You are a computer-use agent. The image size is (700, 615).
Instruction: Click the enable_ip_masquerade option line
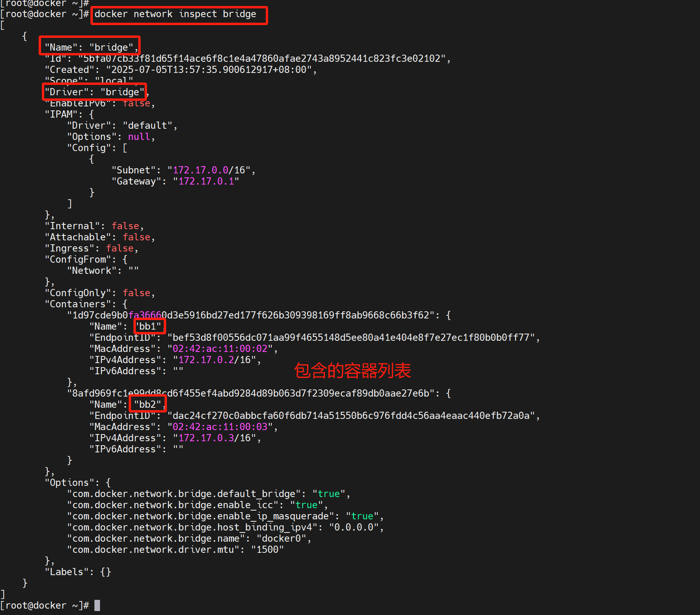(225, 516)
